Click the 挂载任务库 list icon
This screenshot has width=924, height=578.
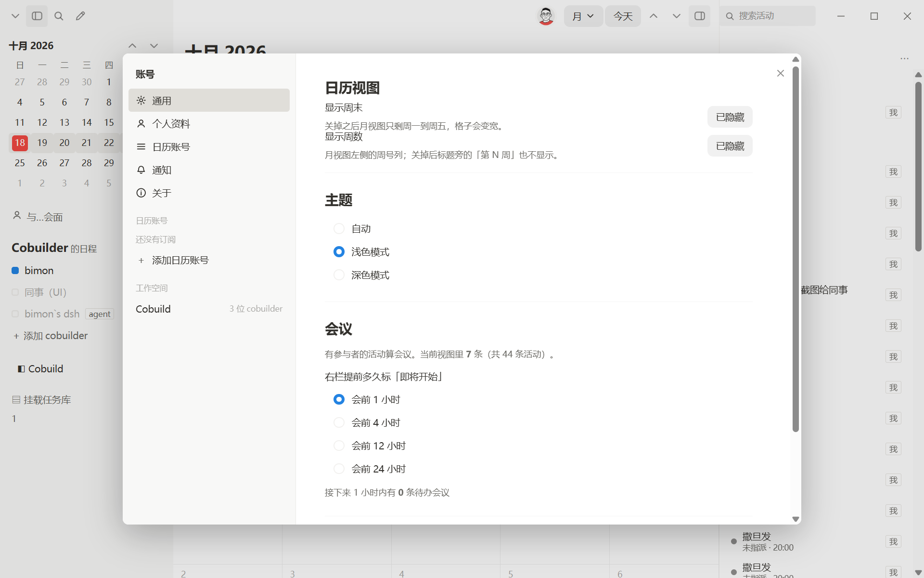(x=16, y=400)
